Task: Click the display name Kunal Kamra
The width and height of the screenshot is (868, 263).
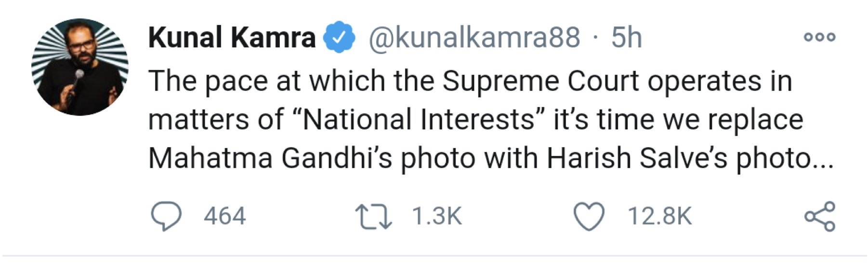Action: (x=232, y=37)
